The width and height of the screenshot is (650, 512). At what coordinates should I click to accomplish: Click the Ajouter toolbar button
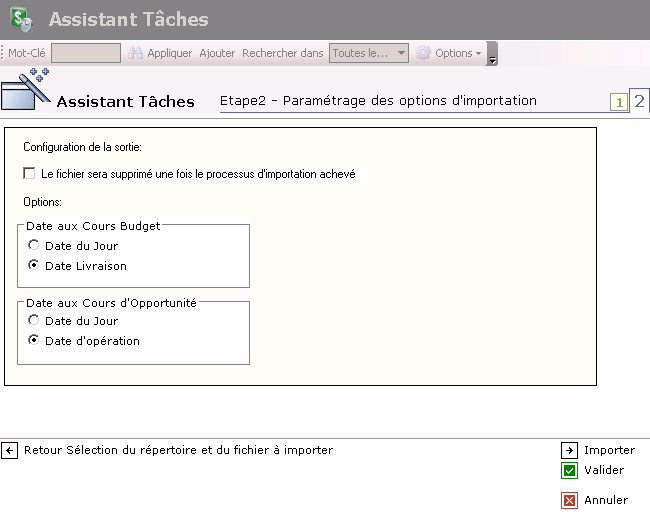[x=217, y=53]
